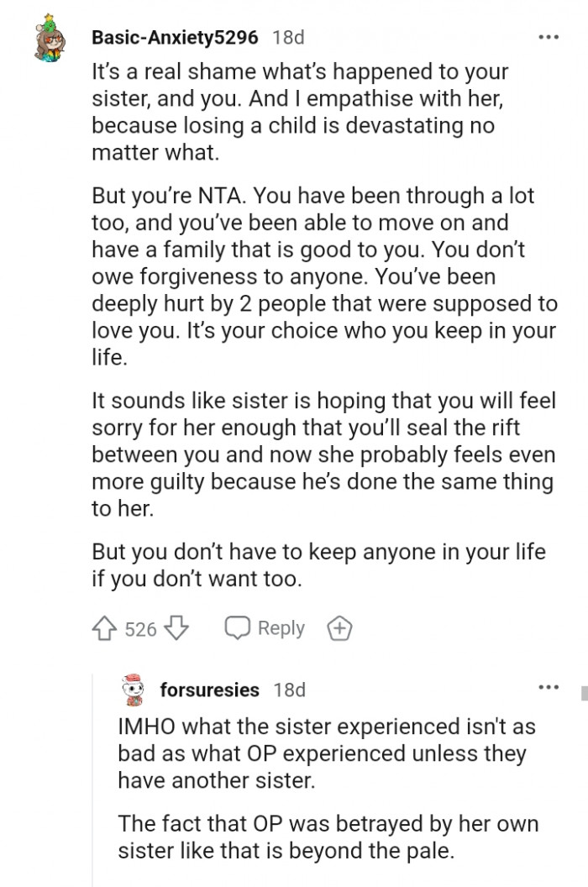Visit forsuresies' profile via username
The height and width of the screenshot is (887, 588).
(209, 690)
